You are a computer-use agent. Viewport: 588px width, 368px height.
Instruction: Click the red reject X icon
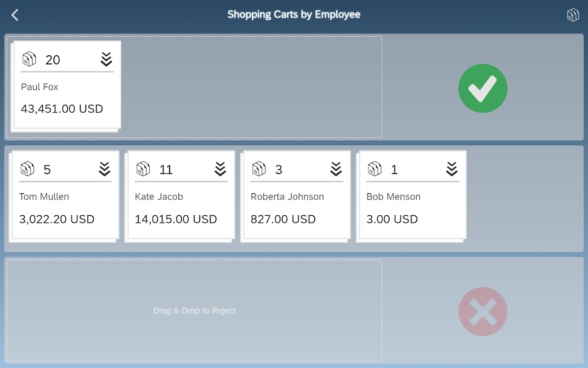pyautogui.click(x=483, y=311)
